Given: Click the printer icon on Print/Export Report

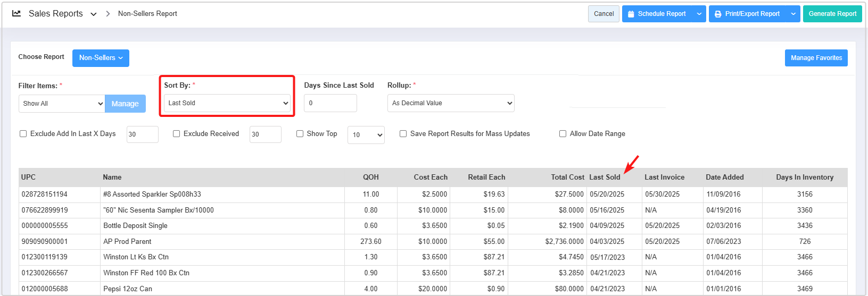Looking at the screenshot, I should [718, 14].
